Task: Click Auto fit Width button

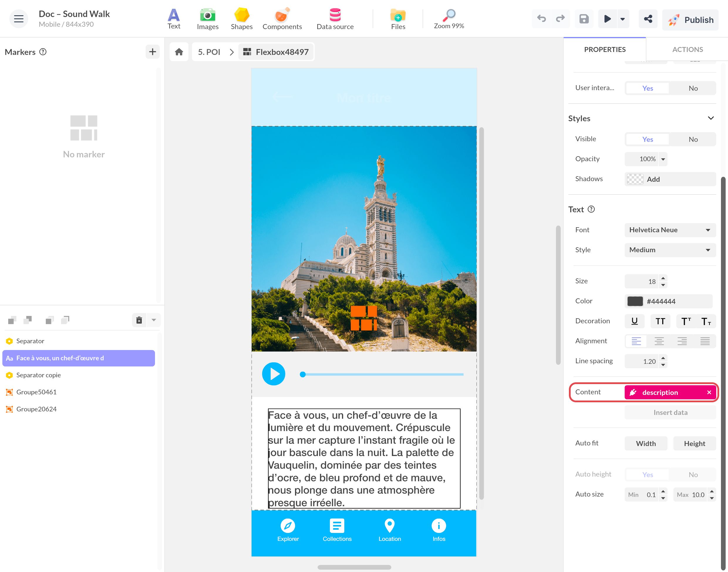Action: coord(646,444)
